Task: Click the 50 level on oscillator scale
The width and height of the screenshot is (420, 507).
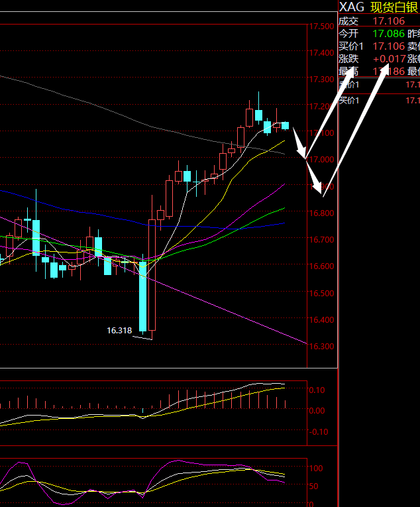Action: coord(313,486)
